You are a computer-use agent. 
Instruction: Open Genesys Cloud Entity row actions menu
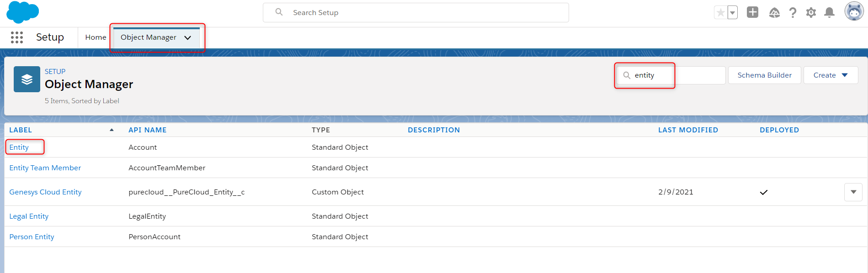point(853,192)
